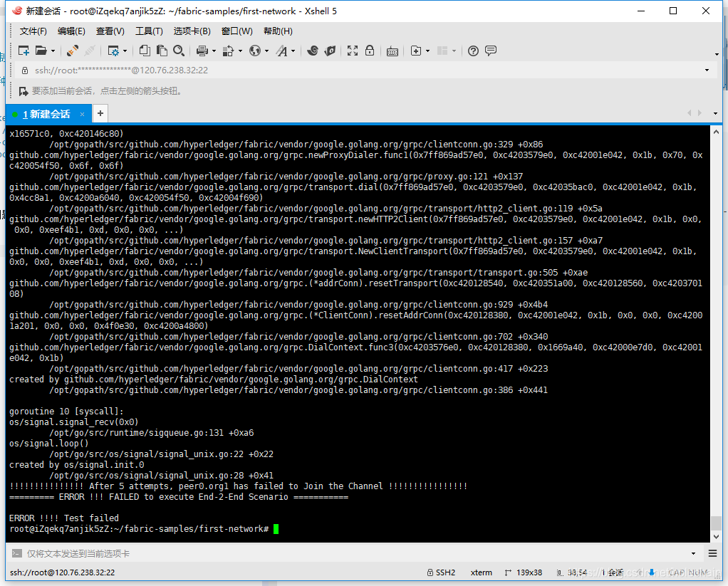Click the xterm status bar label

click(x=481, y=572)
